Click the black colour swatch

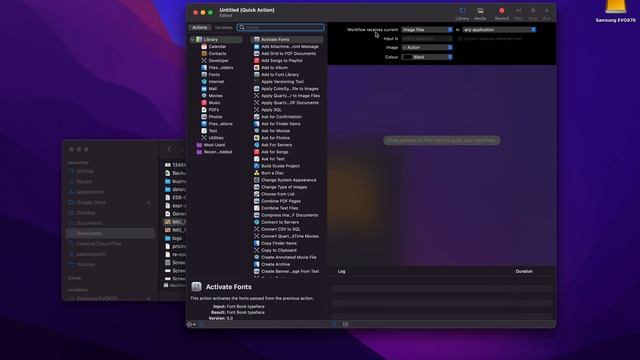pyautogui.click(x=407, y=57)
